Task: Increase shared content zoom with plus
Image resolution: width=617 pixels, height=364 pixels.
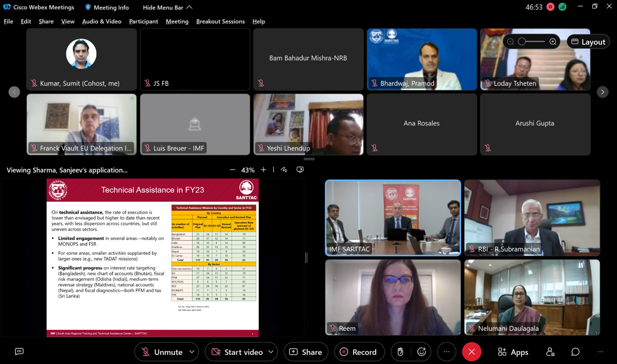Action: 264,170
